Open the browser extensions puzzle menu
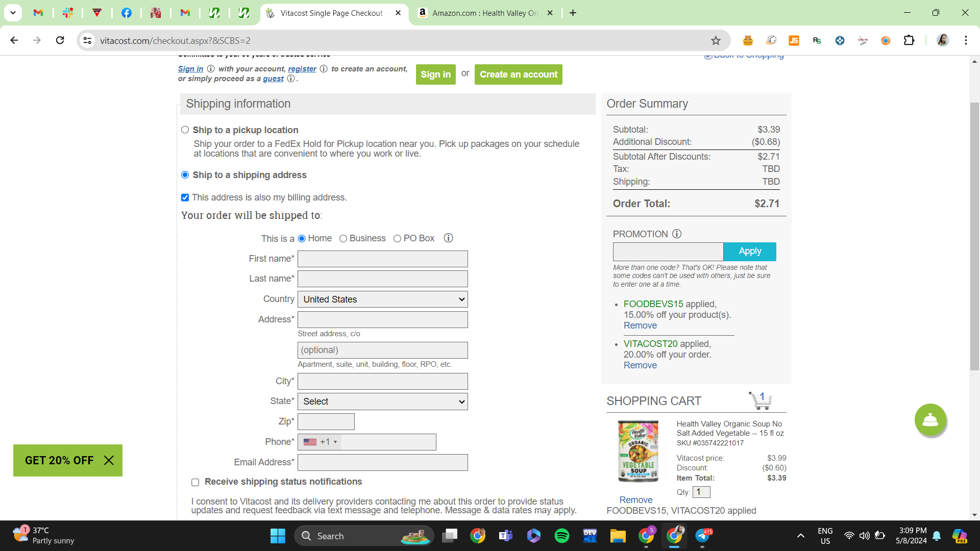980x551 pixels. pos(909,40)
